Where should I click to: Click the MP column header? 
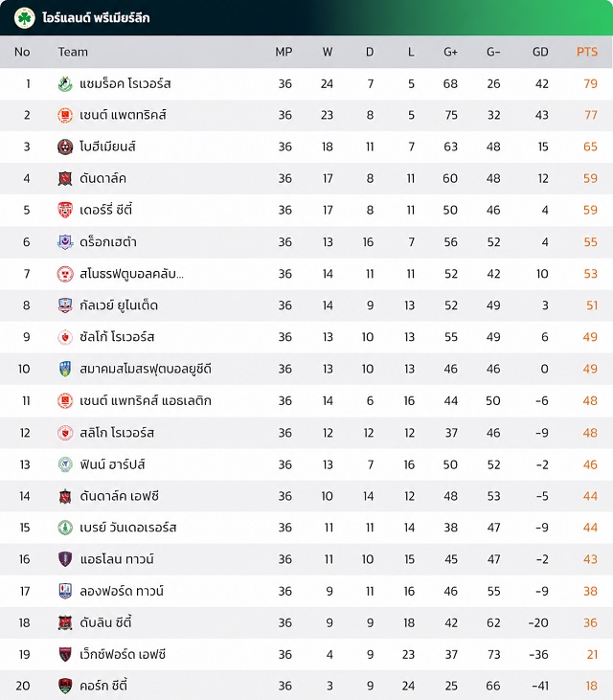coord(284,52)
